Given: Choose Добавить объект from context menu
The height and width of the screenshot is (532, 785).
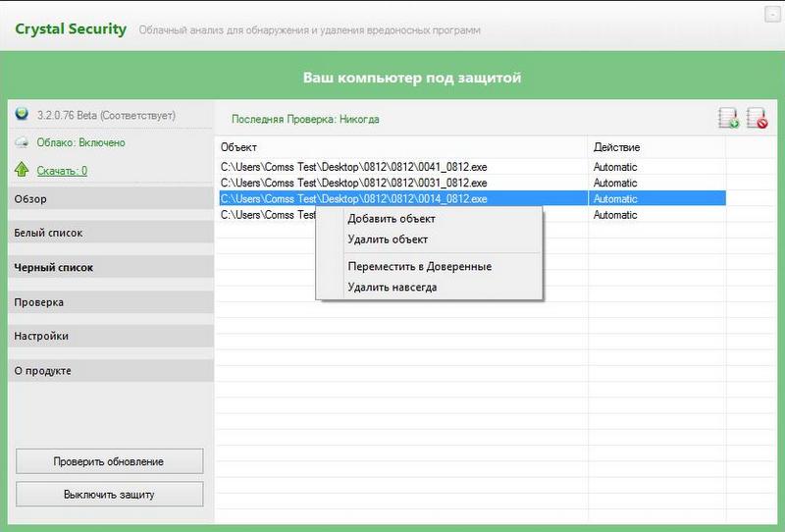Looking at the screenshot, I should 391,219.
